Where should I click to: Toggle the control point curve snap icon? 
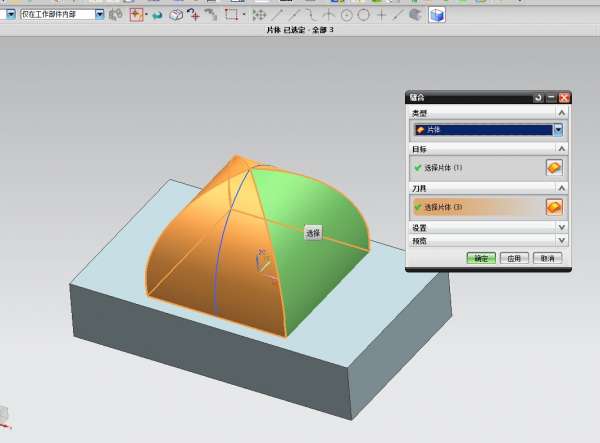click(311, 15)
